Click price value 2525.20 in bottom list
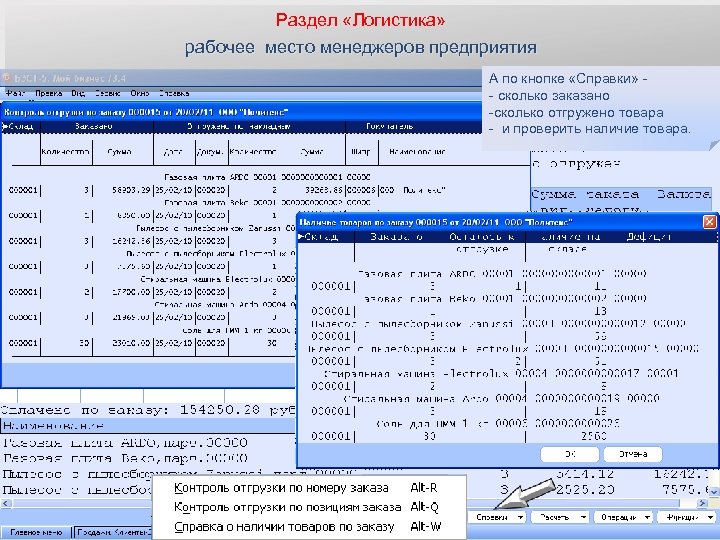The width and height of the screenshot is (720, 540). (585, 489)
